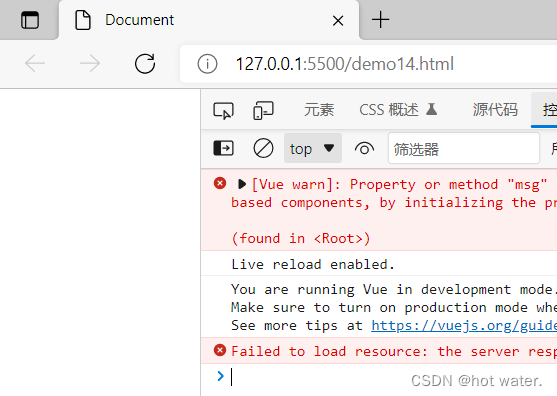Open the tab actions menu icon
557x396 pixels.
point(30,20)
